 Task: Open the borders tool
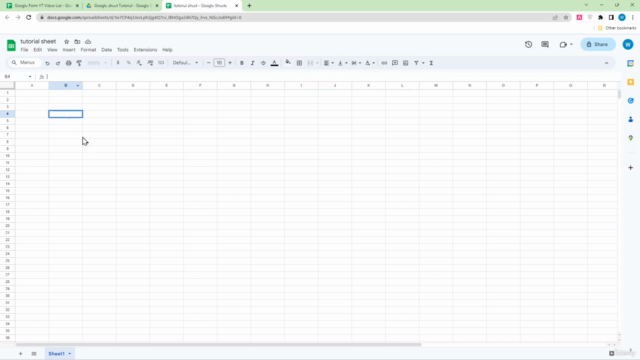299,63
